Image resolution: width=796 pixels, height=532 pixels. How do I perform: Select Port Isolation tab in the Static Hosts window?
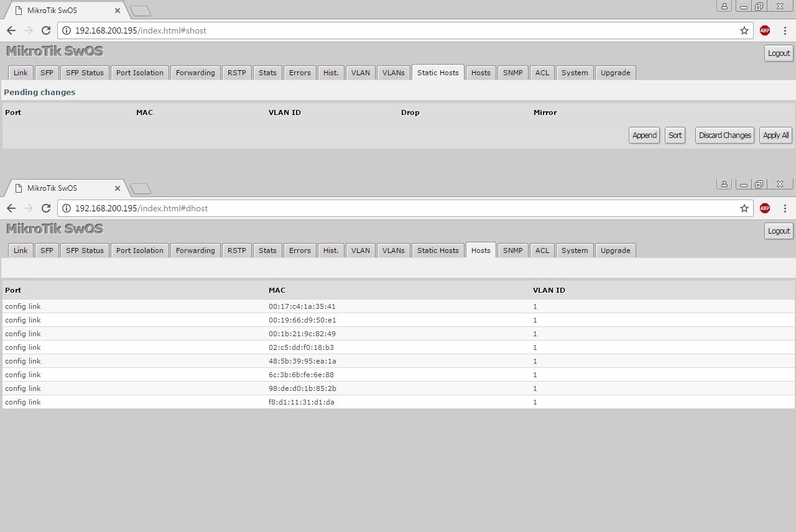coord(139,73)
